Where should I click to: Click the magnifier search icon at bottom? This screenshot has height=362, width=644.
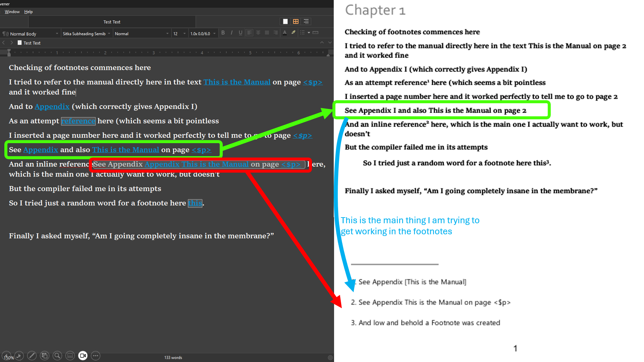click(57, 356)
